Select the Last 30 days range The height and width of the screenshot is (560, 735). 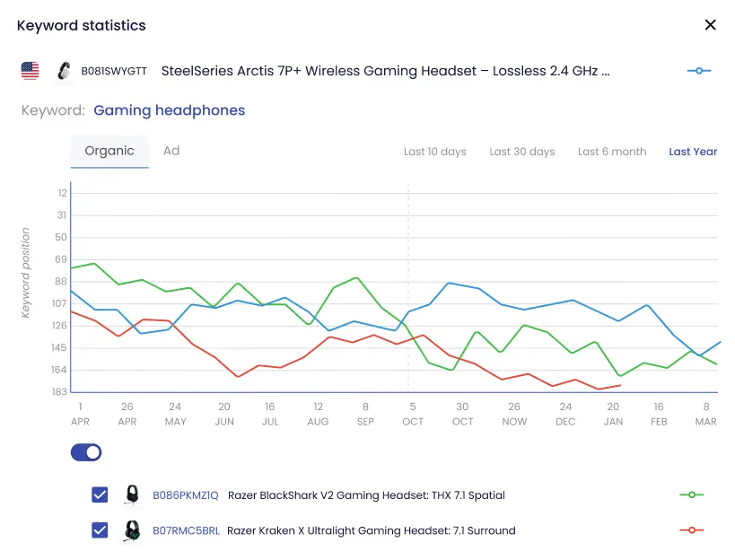pyautogui.click(x=522, y=152)
